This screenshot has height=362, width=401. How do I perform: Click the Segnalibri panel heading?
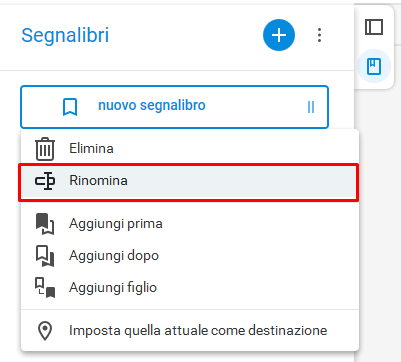click(x=65, y=36)
